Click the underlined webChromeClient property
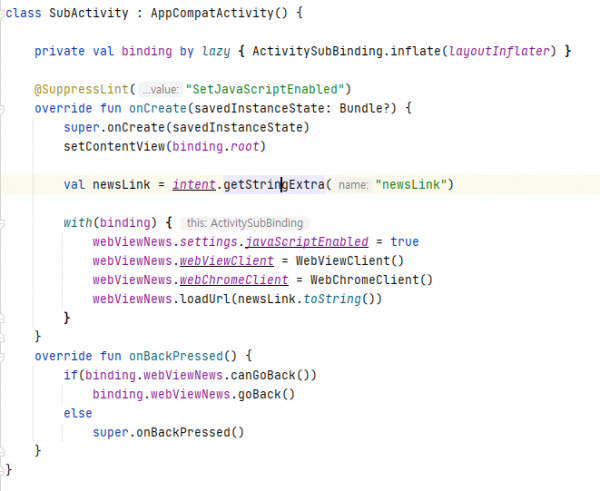The height and width of the screenshot is (491, 600). pyautogui.click(x=234, y=280)
